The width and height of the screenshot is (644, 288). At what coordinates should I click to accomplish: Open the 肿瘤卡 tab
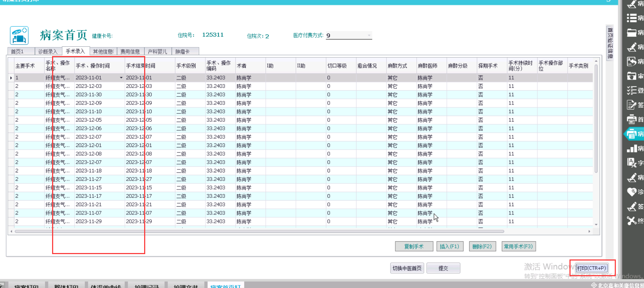click(x=185, y=51)
